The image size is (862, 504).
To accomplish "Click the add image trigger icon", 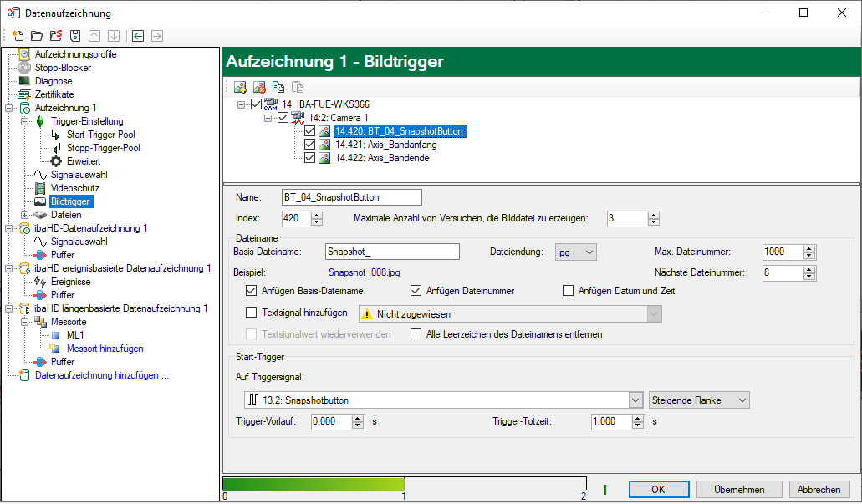I will (240, 87).
